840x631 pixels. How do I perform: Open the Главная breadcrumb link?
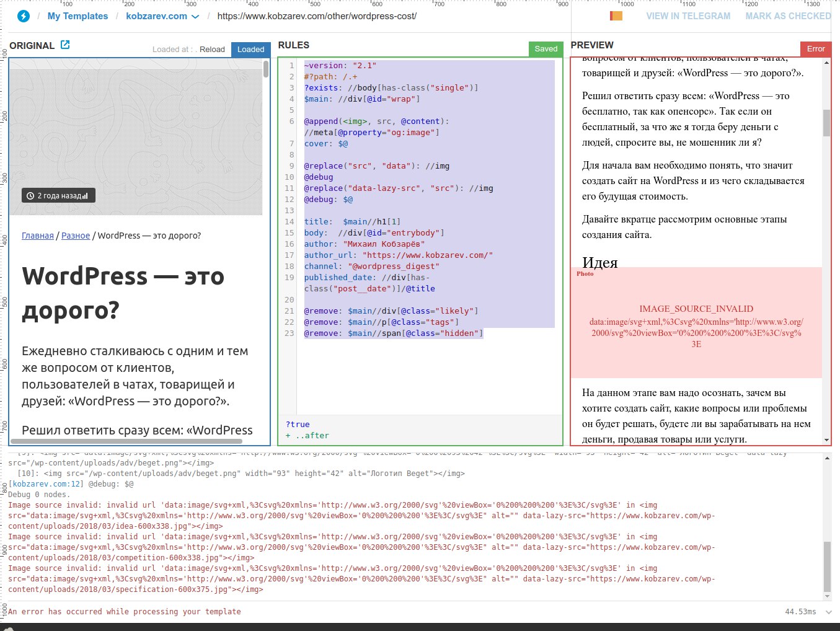(38, 236)
